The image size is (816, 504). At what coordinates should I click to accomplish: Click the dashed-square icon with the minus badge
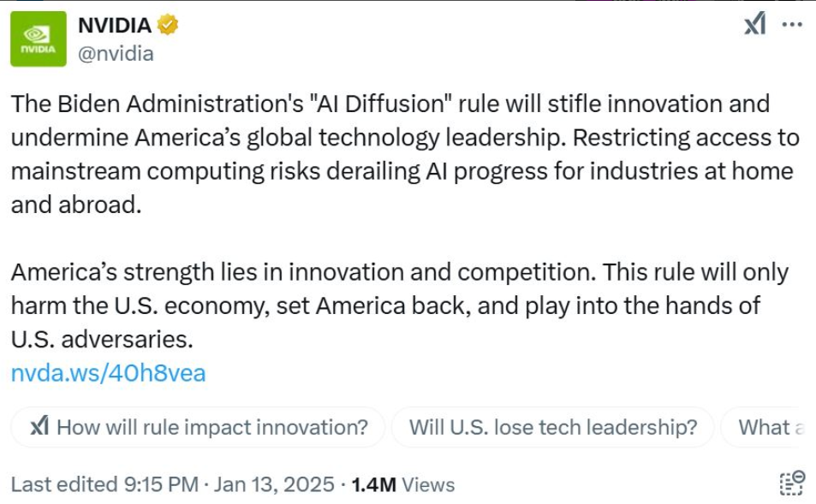point(792,482)
